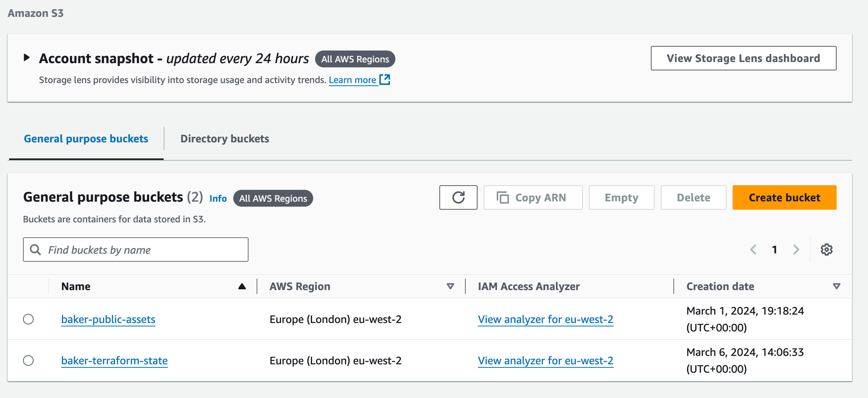This screenshot has height=398, width=868.
Task: Expand the Account snapshot section
Action: 27,58
